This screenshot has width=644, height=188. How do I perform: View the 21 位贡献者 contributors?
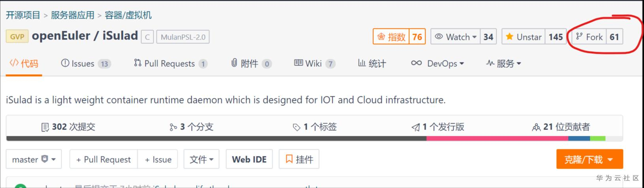(561, 127)
